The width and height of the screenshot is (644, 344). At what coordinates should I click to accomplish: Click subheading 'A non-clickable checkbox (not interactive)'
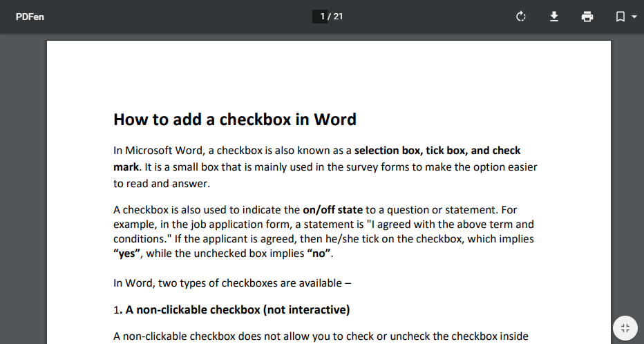pyautogui.click(x=238, y=309)
